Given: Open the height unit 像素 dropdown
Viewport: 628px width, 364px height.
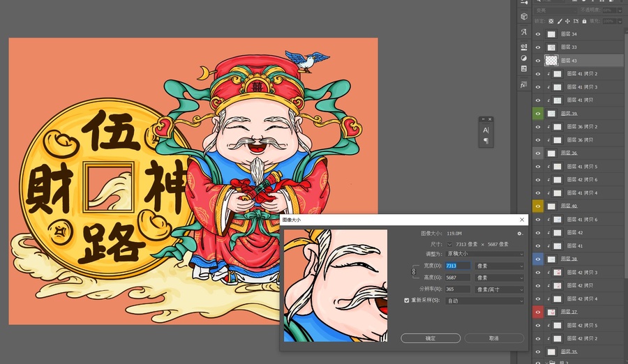Looking at the screenshot, I should pyautogui.click(x=499, y=278).
